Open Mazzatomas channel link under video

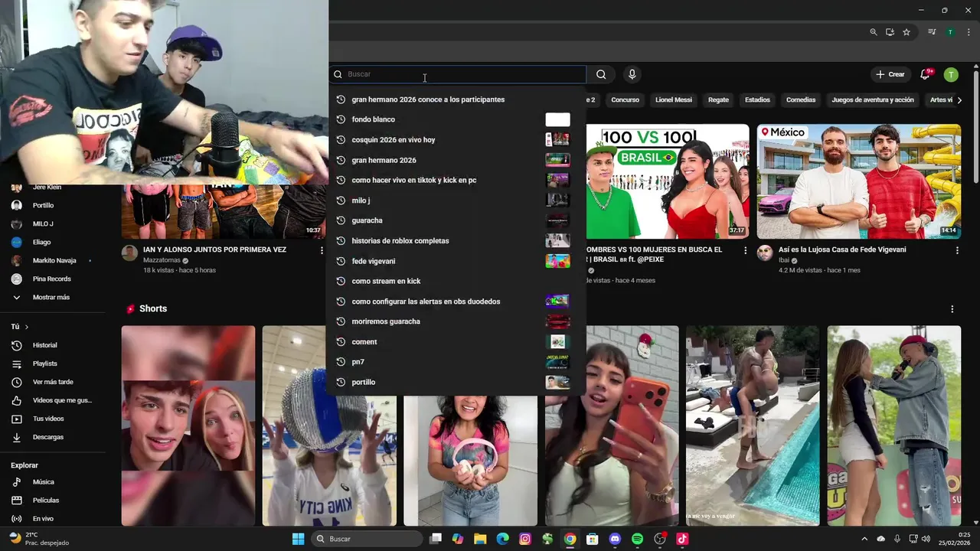click(162, 260)
